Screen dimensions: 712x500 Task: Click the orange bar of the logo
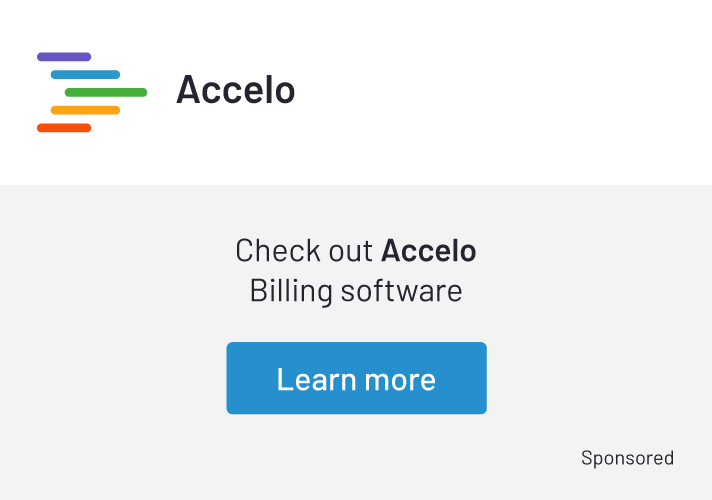coord(85,110)
